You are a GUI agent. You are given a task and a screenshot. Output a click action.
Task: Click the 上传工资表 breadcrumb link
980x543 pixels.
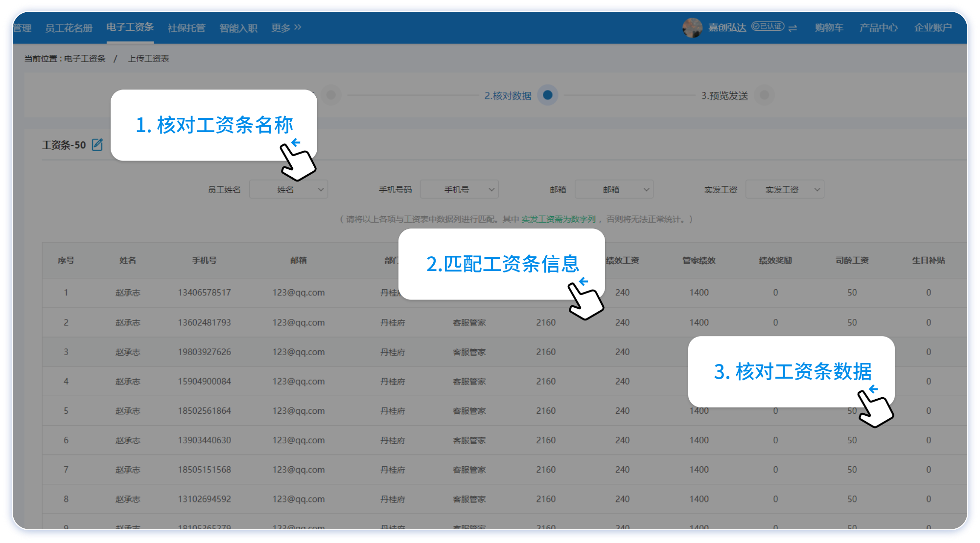[148, 59]
